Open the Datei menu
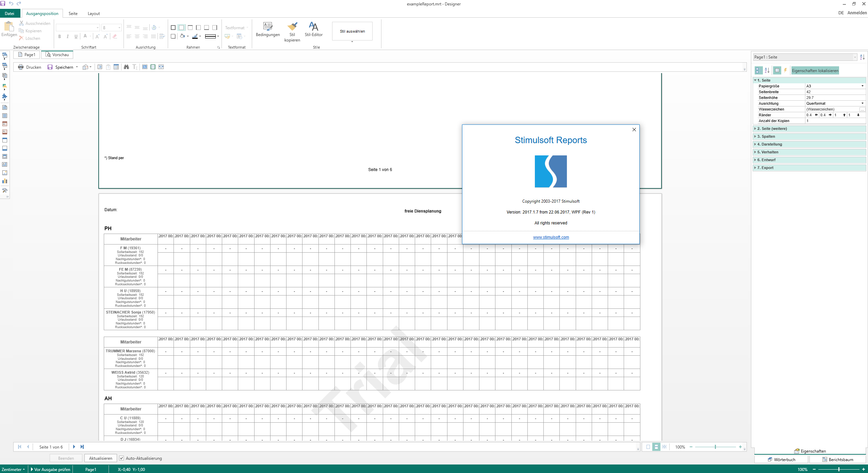The height and width of the screenshot is (473, 868). (x=10, y=14)
